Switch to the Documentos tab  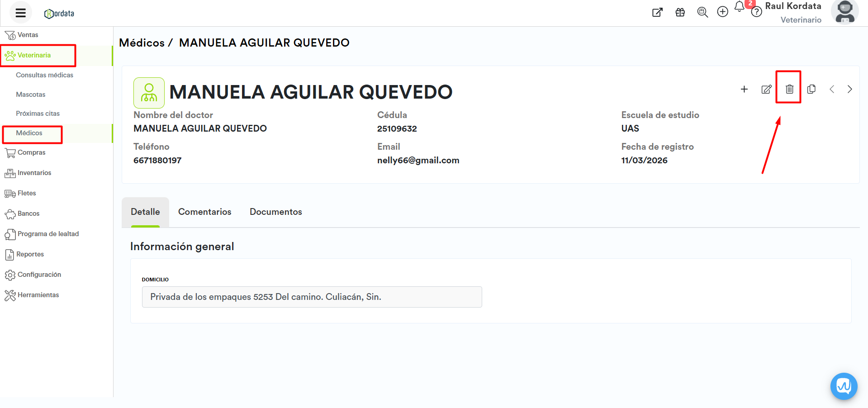(x=275, y=212)
